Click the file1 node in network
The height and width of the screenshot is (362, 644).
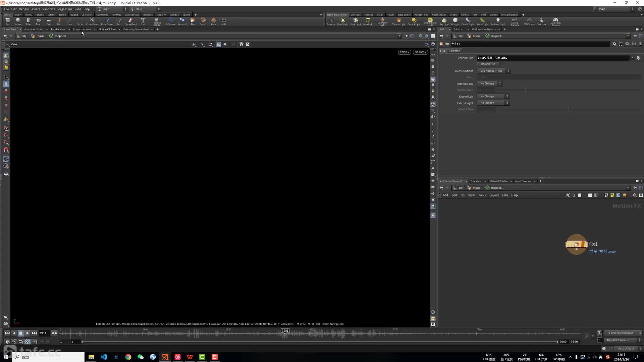tap(576, 244)
